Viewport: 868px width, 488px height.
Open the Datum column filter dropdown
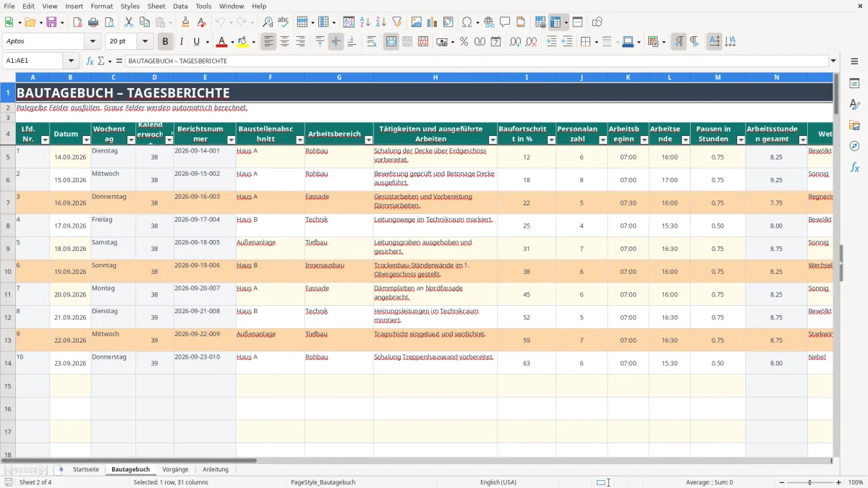[86, 140]
